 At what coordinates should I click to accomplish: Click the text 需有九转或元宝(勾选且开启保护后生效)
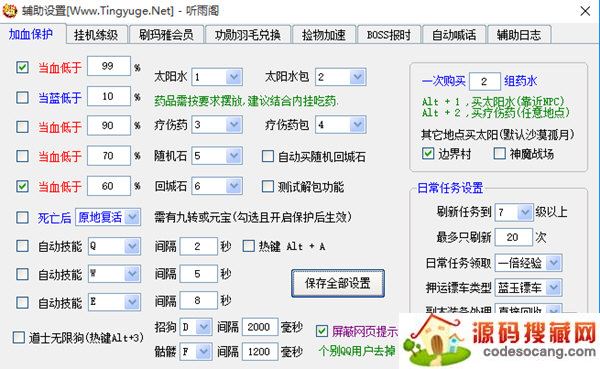[x=253, y=217]
